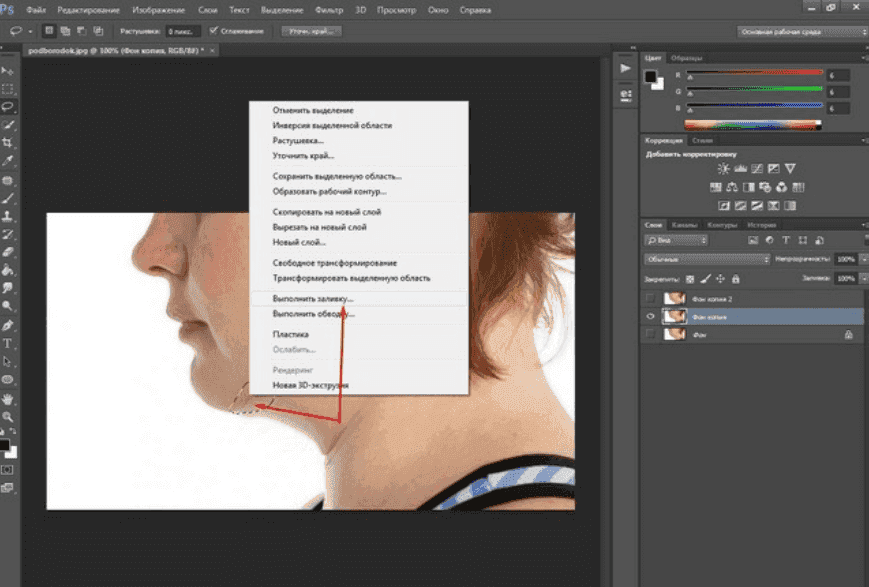Select the Crop tool in the toolbar
869x587 pixels.
8,143
